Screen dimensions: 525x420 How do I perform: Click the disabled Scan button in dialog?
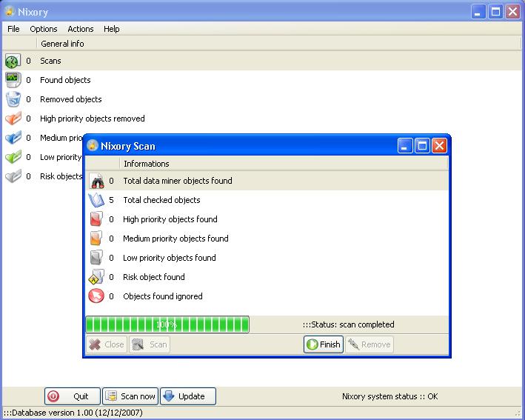pos(150,344)
